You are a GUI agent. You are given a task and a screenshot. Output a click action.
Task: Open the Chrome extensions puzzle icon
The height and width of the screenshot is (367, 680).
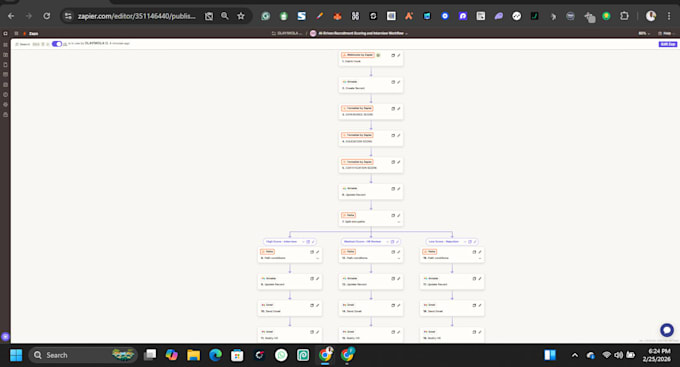(x=624, y=16)
